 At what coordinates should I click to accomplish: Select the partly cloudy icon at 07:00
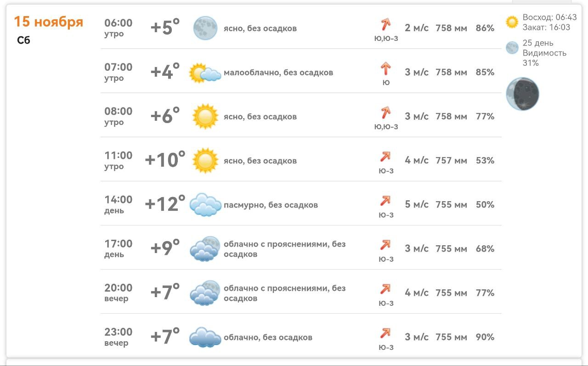[204, 72]
